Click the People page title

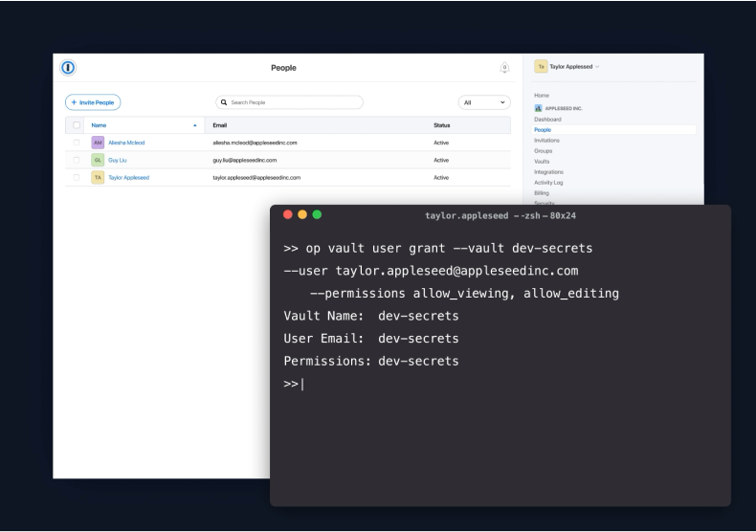click(283, 68)
